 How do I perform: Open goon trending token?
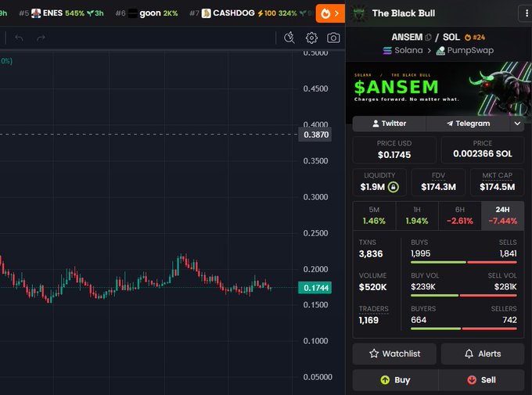pos(146,13)
